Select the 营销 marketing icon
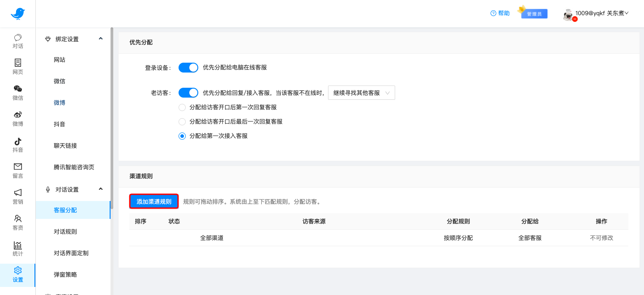This screenshot has height=295, width=644. pos(17,197)
